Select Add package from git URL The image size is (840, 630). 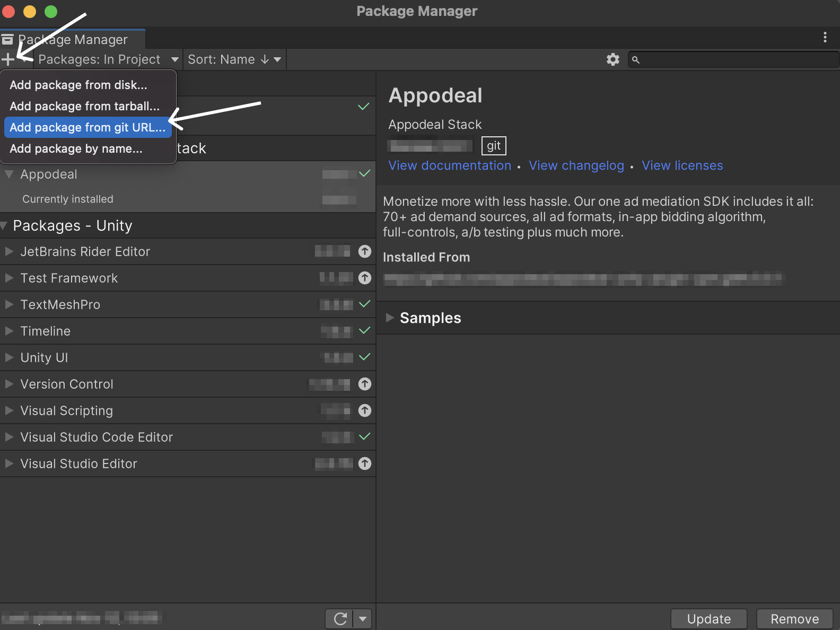click(87, 127)
